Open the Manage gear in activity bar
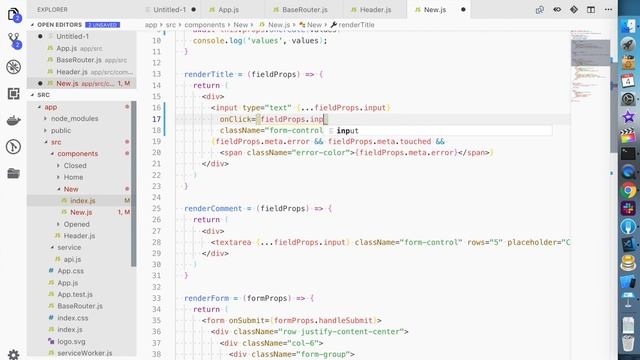This screenshot has height=360, width=640. click(13, 354)
